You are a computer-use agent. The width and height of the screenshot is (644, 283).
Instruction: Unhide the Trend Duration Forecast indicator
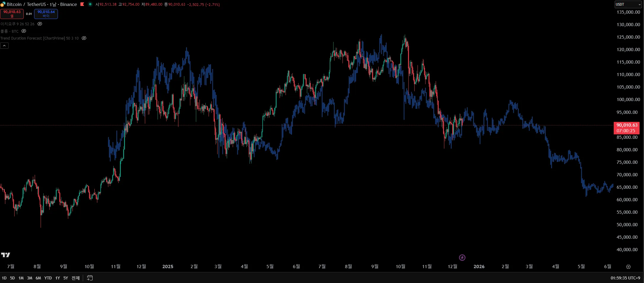(x=84, y=38)
